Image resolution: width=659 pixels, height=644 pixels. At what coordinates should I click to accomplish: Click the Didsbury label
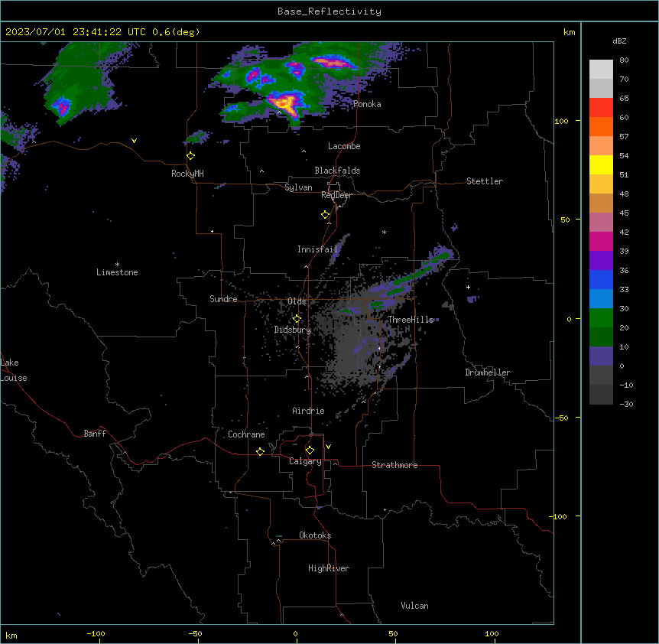(x=293, y=330)
